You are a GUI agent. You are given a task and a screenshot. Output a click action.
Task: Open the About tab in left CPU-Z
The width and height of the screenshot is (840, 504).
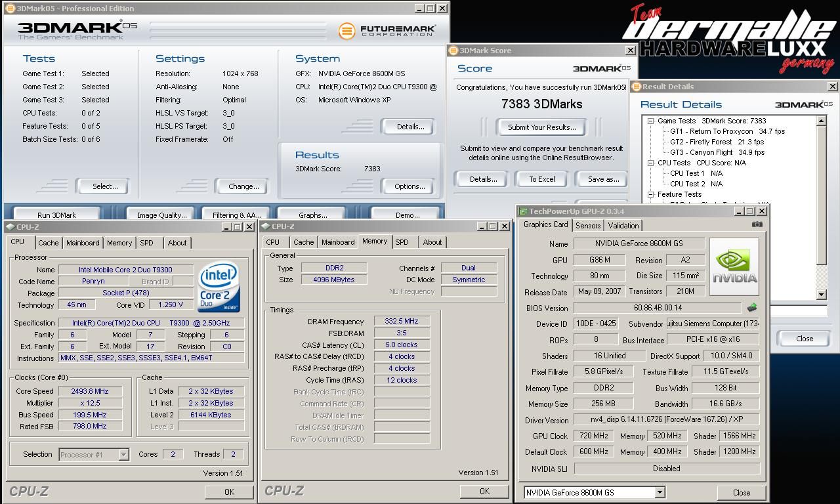177,243
